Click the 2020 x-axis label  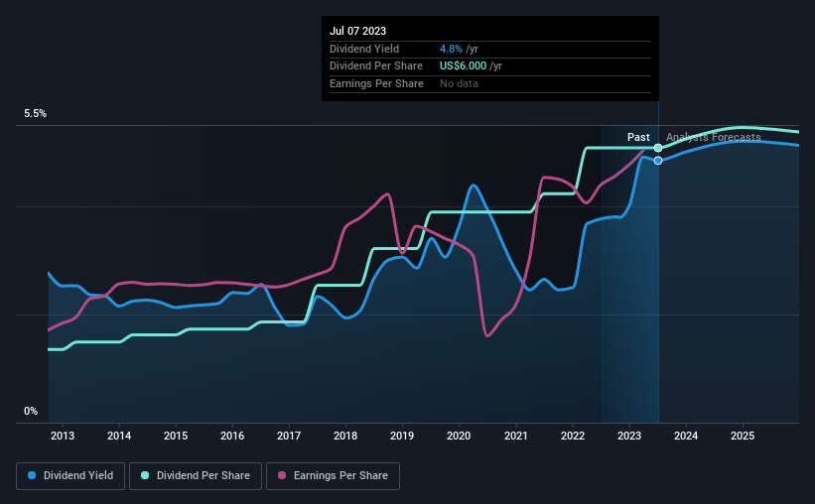459,436
